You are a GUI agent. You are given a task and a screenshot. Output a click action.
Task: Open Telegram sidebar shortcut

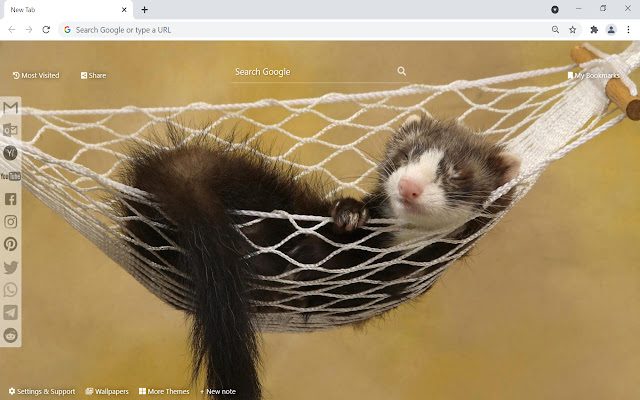(11, 313)
